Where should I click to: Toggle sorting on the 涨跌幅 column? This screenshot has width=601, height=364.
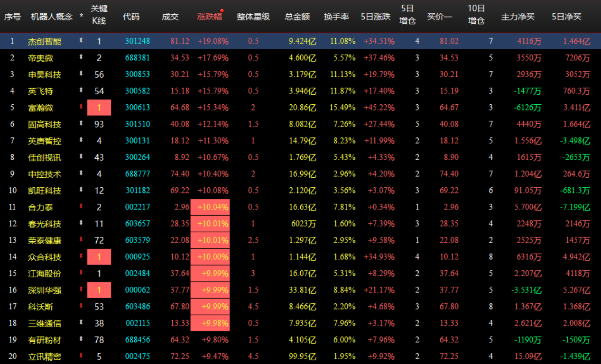(209, 15)
